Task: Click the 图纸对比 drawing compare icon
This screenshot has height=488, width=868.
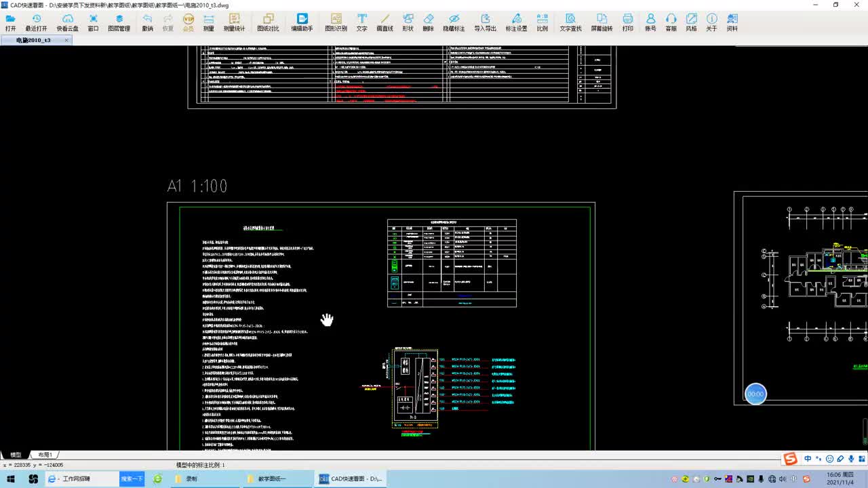Action: (x=268, y=22)
